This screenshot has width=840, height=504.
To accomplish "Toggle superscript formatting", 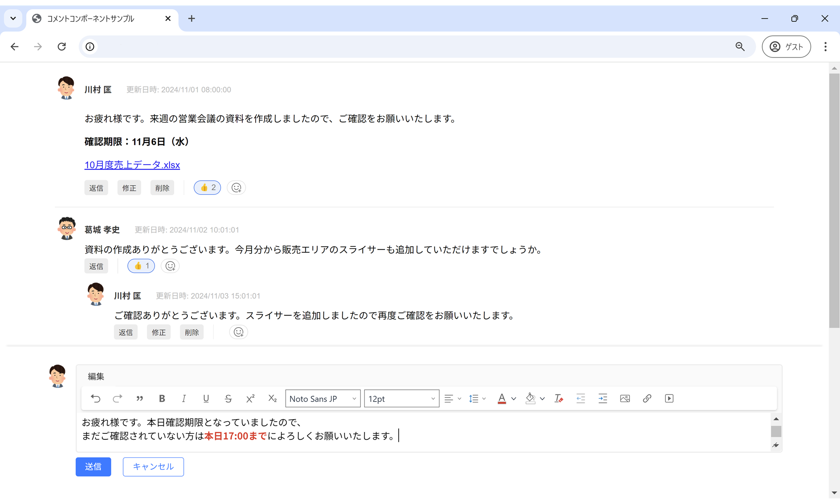I will click(250, 399).
